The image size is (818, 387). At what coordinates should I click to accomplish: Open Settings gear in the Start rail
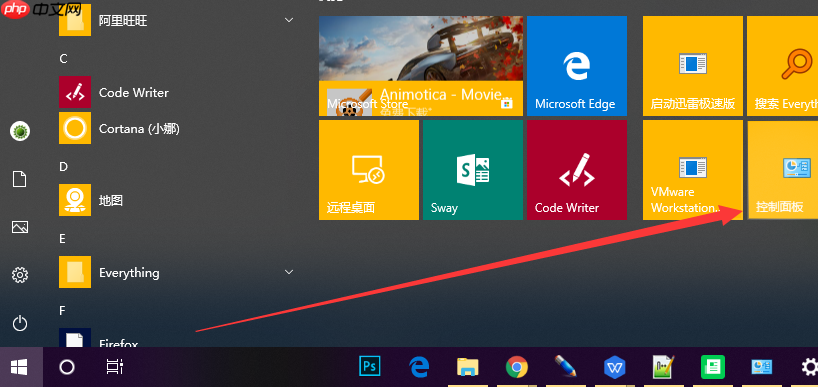(x=20, y=275)
